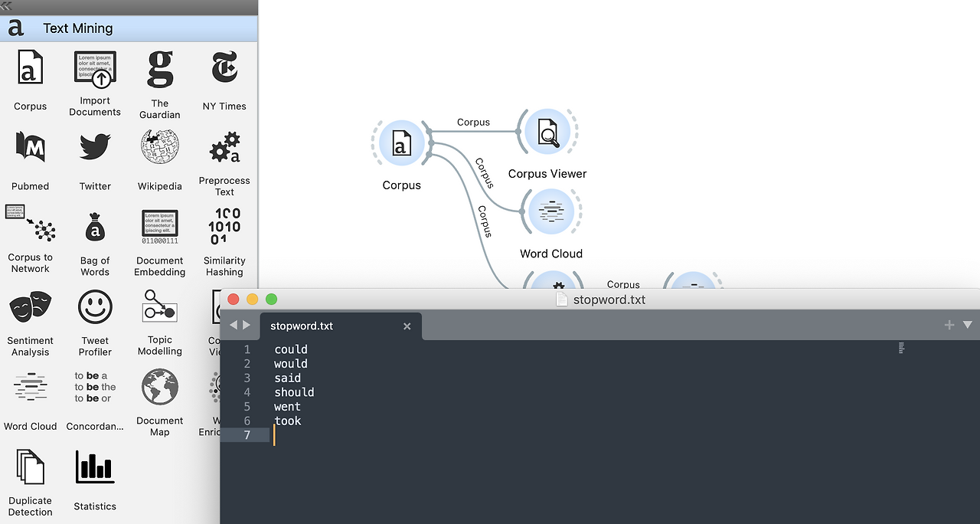Select the Wikipedia widget
The width and height of the screenshot is (980, 524).
tap(160, 159)
